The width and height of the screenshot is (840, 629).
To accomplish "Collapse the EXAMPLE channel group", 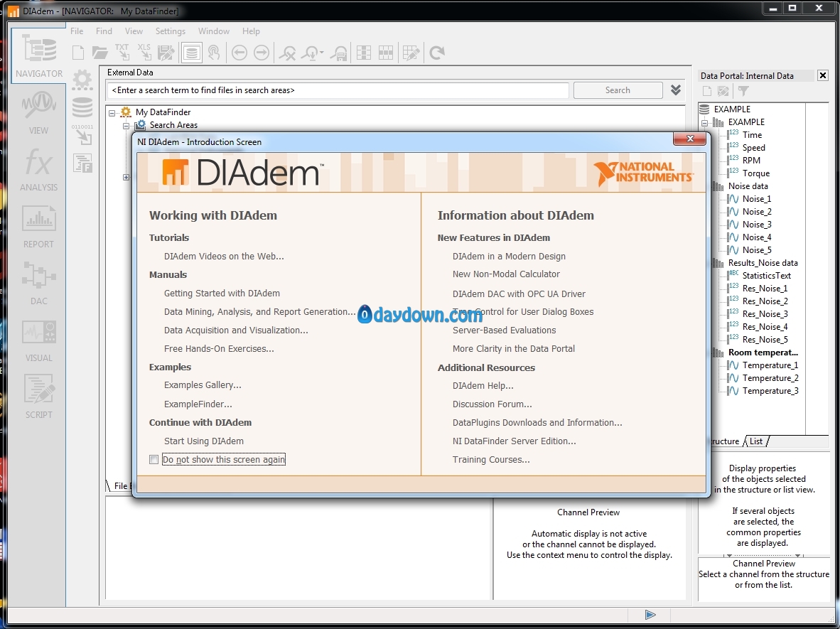I will click(704, 123).
